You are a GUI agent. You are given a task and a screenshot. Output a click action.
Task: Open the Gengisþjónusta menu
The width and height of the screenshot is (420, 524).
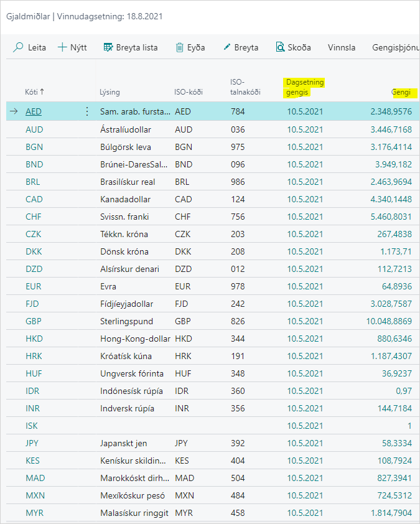coord(394,47)
